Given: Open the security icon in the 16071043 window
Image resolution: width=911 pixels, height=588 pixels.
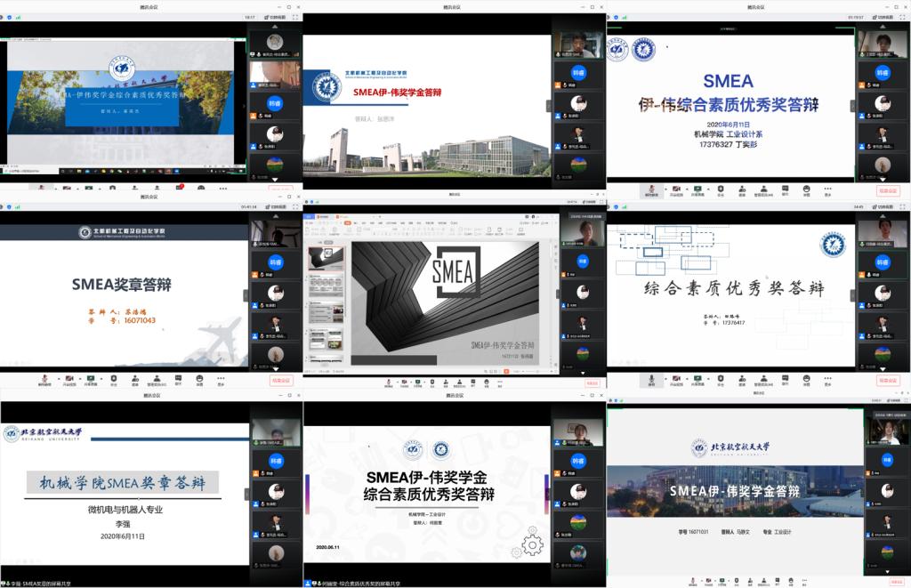Looking at the screenshot, I should (113, 380).
